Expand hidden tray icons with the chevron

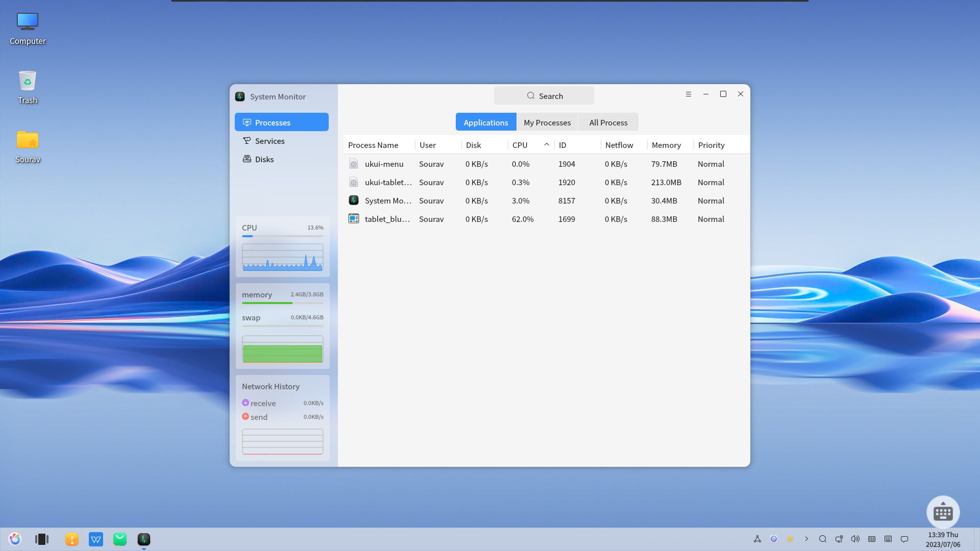807,539
